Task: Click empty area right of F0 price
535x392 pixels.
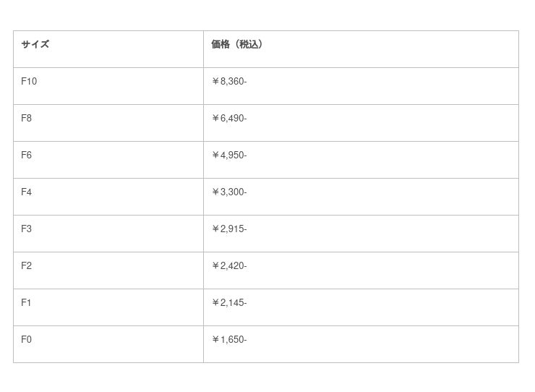Action: (x=383, y=344)
